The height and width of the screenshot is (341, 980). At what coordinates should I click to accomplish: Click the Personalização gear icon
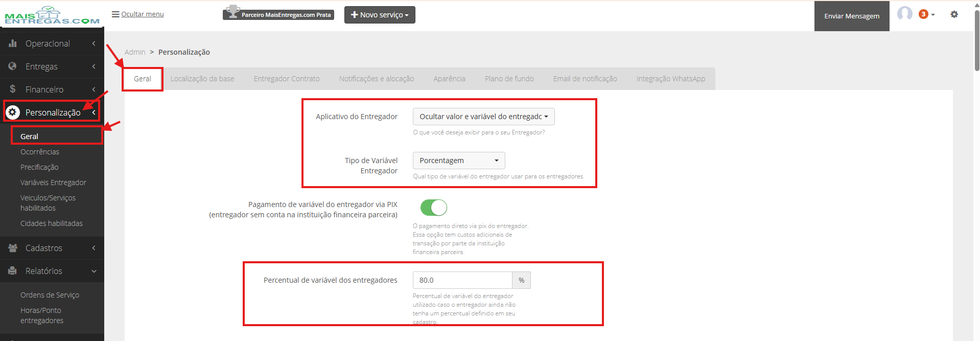point(13,112)
